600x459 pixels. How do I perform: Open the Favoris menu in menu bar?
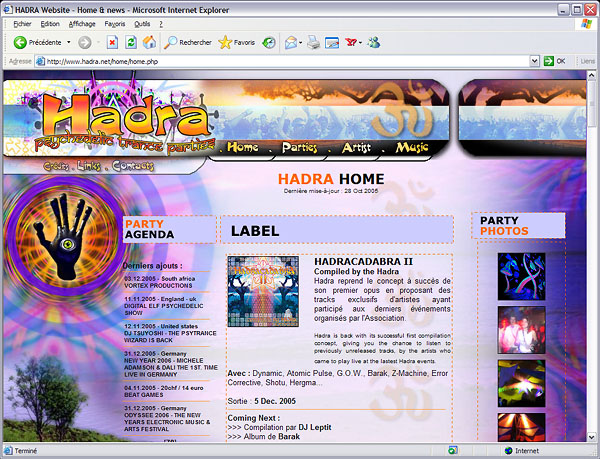(115, 24)
